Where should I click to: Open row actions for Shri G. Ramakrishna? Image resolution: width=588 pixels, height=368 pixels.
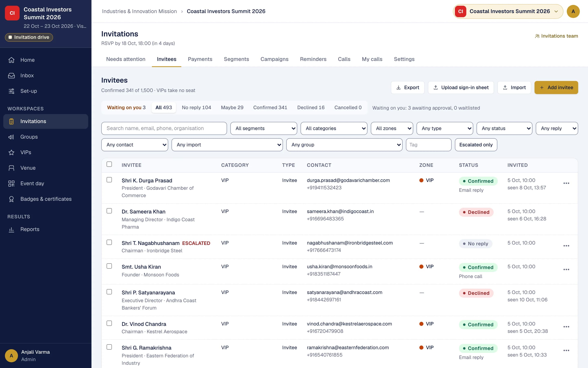click(566, 350)
